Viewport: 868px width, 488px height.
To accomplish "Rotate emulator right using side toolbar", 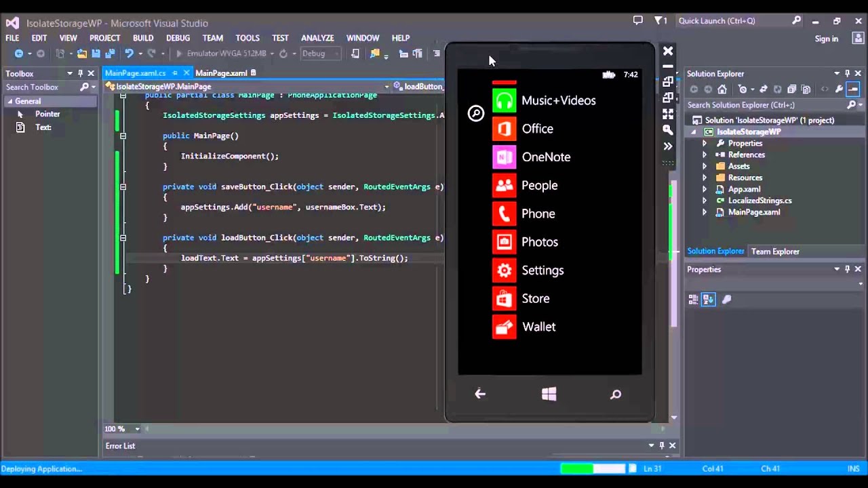I will click(x=668, y=98).
